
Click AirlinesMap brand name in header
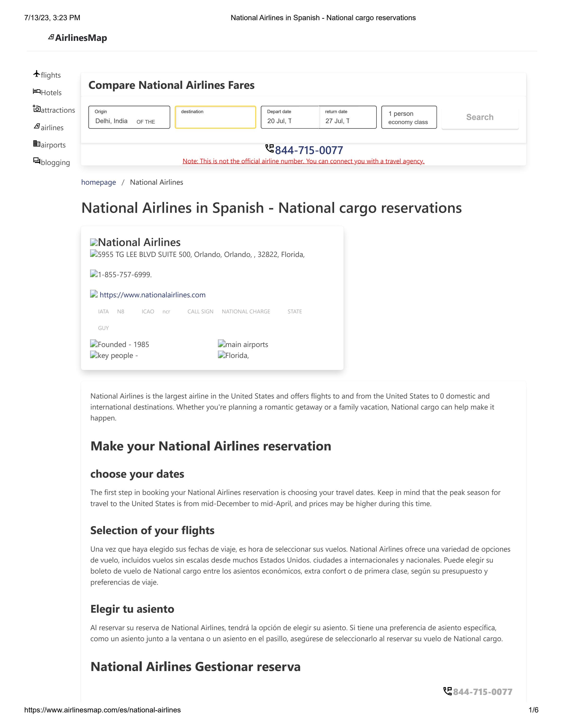[x=81, y=38]
